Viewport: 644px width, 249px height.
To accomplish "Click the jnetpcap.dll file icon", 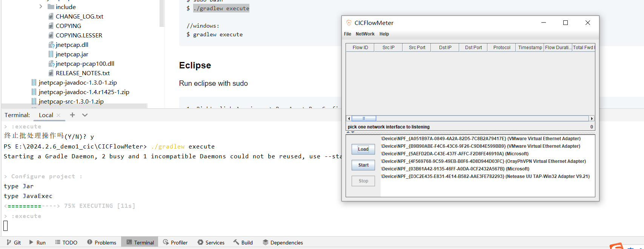I will [x=51, y=45].
